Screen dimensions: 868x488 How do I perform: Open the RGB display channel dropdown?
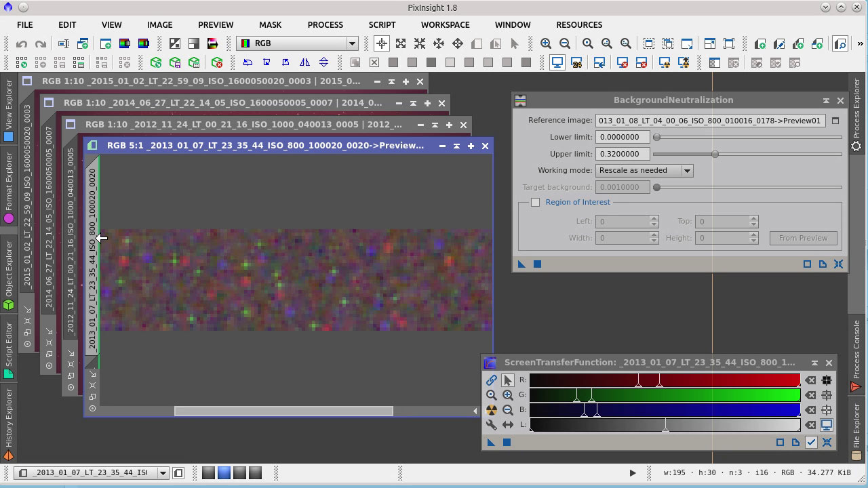tap(352, 43)
